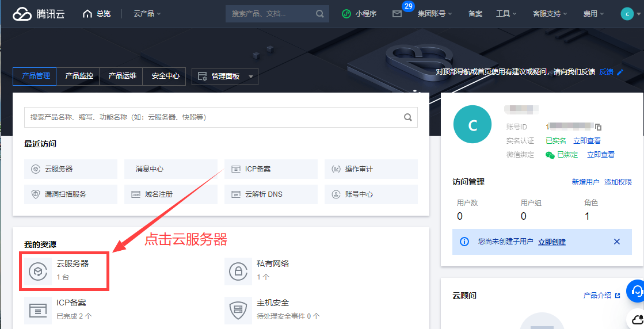The image size is (644, 329).
Task: Click the top search magnifier icon
Action: point(319,14)
